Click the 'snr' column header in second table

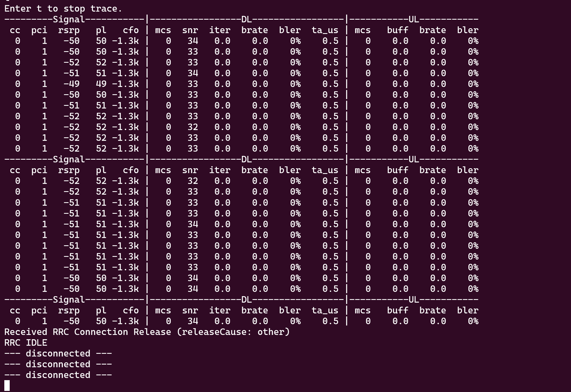[190, 170]
